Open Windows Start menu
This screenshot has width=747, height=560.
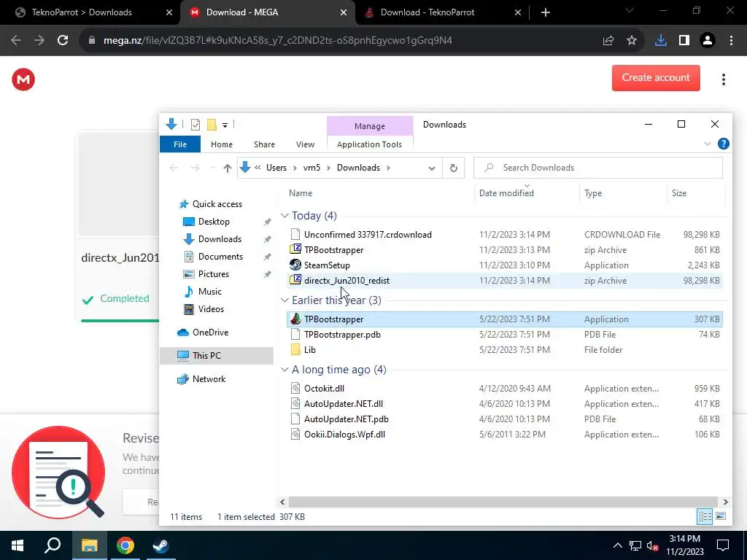[x=18, y=545]
